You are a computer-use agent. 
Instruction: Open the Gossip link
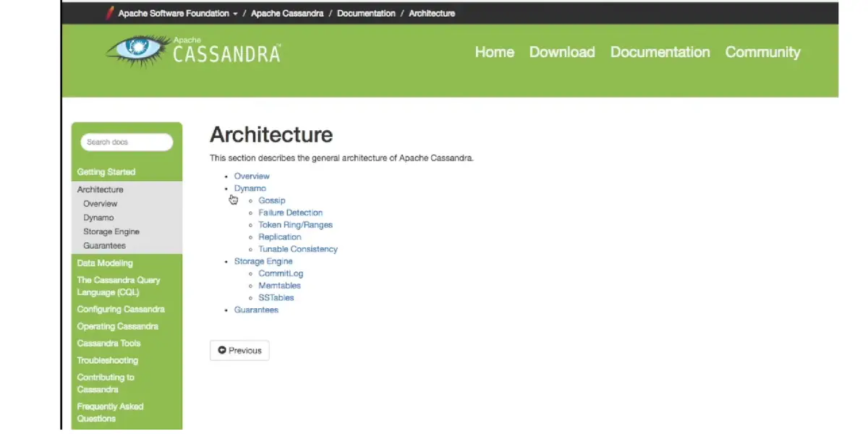[x=272, y=200]
